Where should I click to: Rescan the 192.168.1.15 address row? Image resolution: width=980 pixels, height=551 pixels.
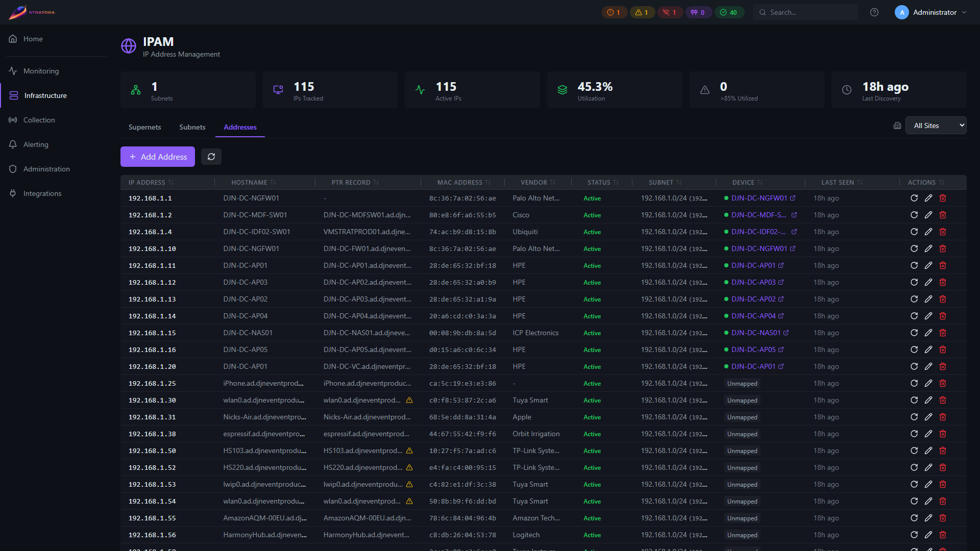[914, 333]
